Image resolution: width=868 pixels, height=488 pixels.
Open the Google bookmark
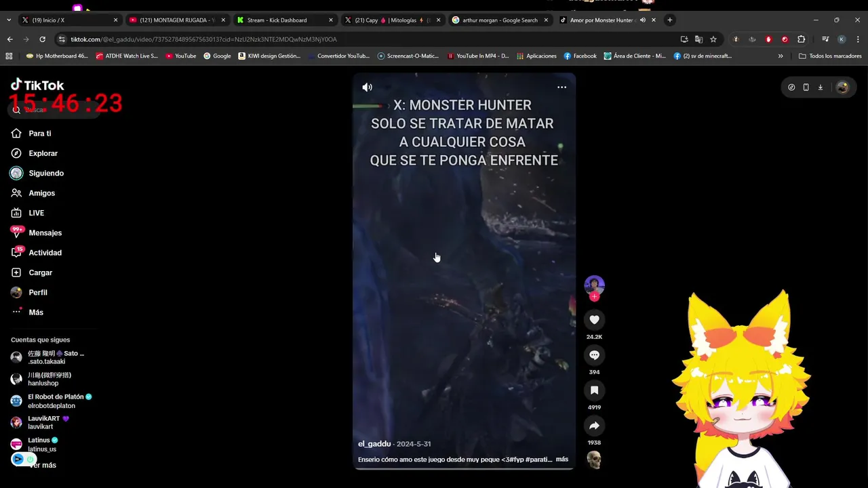pyautogui.click(x=217, y=56)
